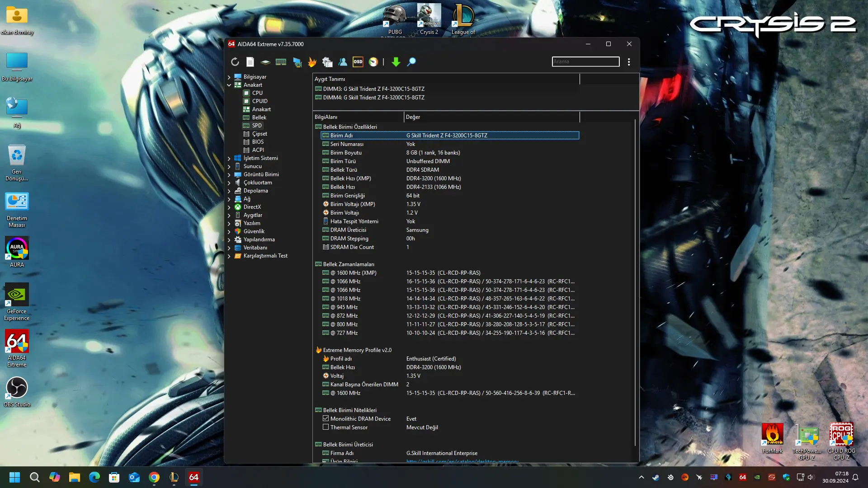This screenshot has width=868, height=488.
Task: Select the DRAM Üreticisi Samsung row
Action: pos(450,230)
